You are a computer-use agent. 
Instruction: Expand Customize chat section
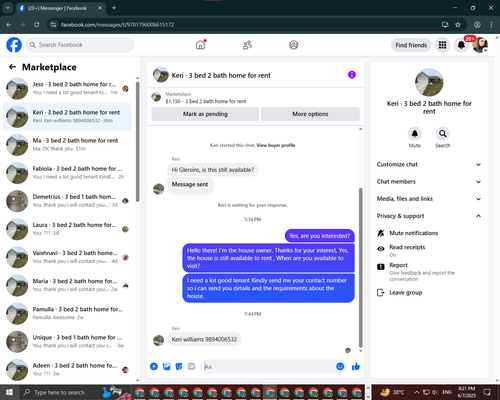(429, 164)
